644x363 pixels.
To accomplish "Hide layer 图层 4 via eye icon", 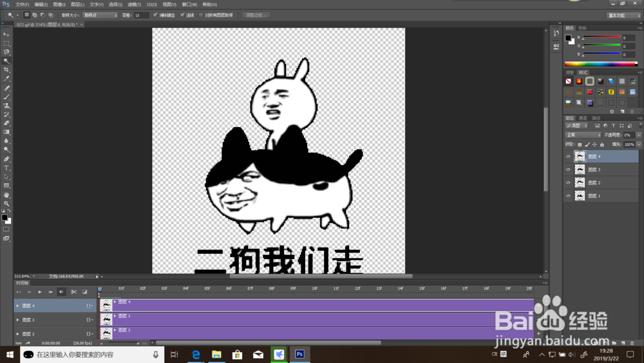I will [x=569, y=157].
